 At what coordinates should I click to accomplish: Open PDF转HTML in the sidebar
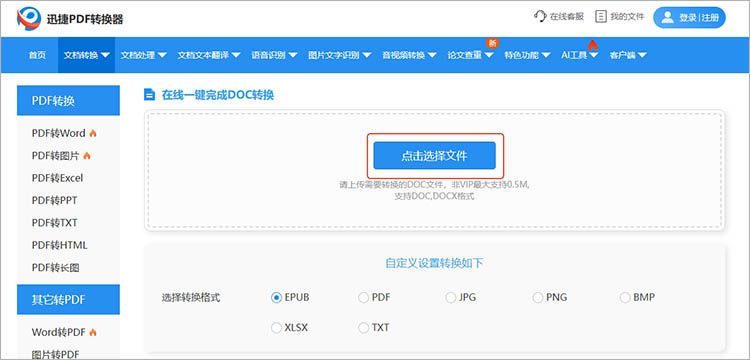(x=60, y=246)
